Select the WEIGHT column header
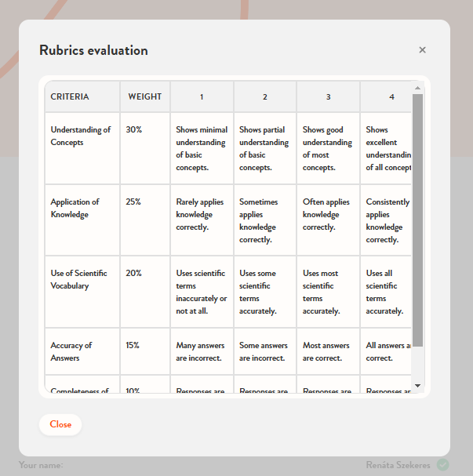Viewport: 473px width, 476px height. pyautogui.click(x=145, y=97)
